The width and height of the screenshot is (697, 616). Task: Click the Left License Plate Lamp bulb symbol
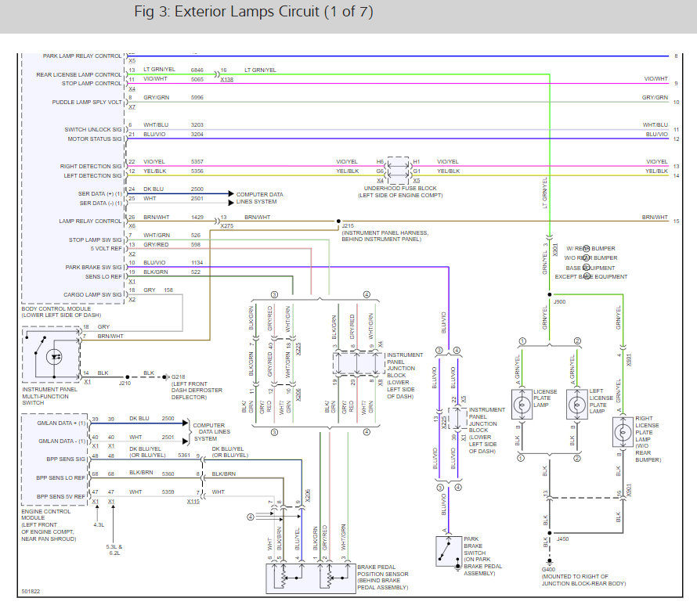[577, 405]
